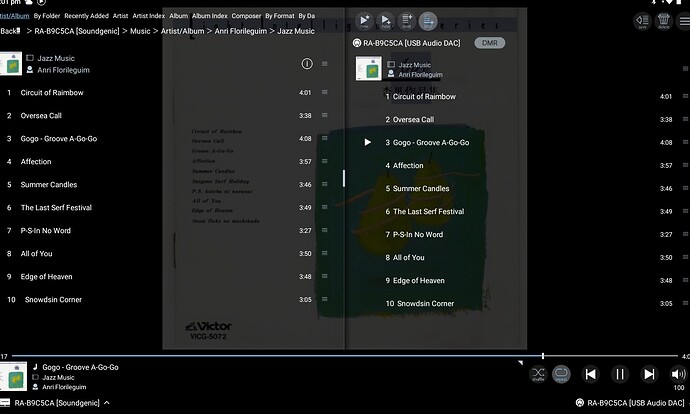Open the album menu beside the info icon

325,64
